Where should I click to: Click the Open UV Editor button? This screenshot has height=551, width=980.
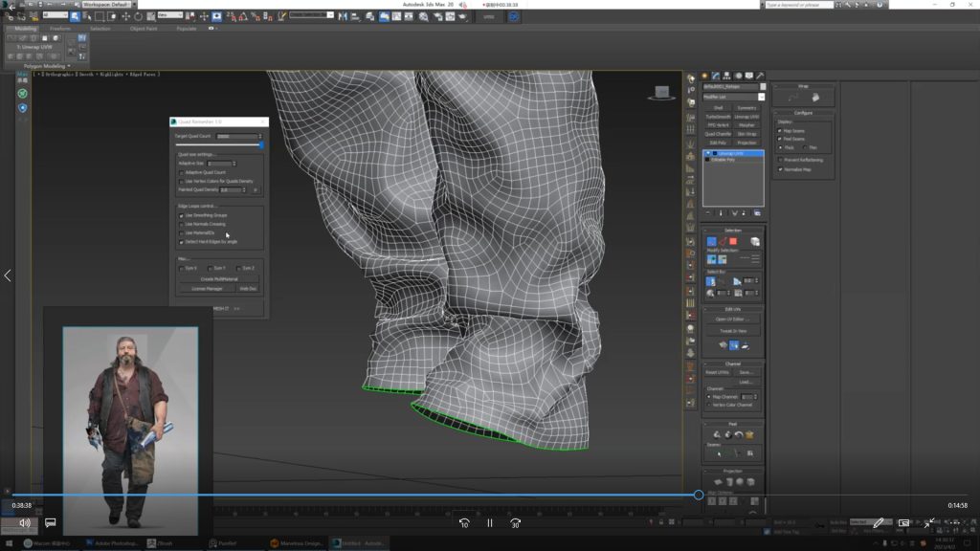(x=733, y=319)
